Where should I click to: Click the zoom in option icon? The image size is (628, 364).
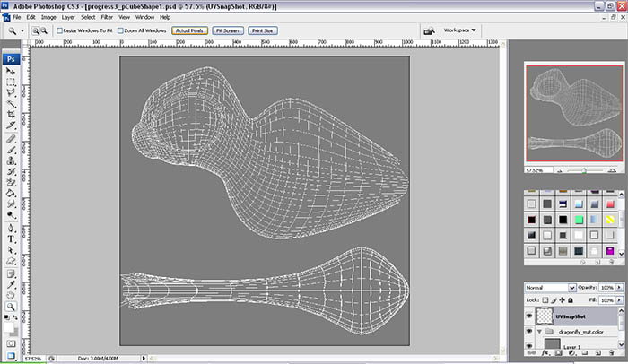pos(36,30)
